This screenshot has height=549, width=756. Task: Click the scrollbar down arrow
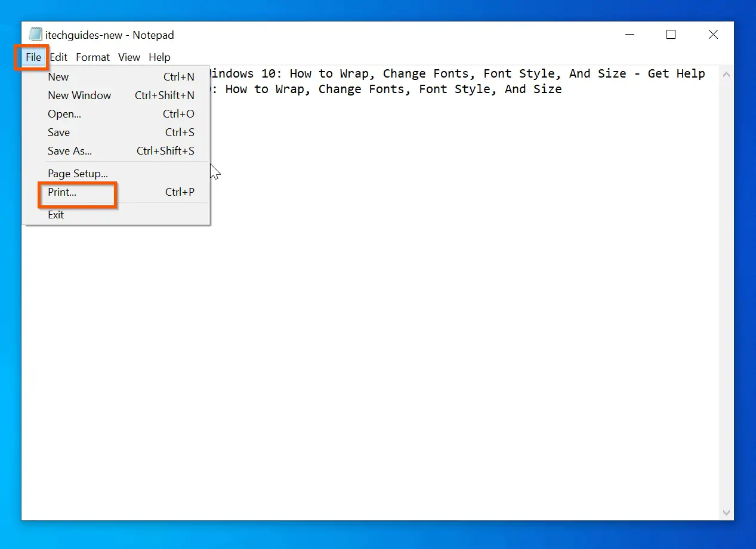(726, 513)
